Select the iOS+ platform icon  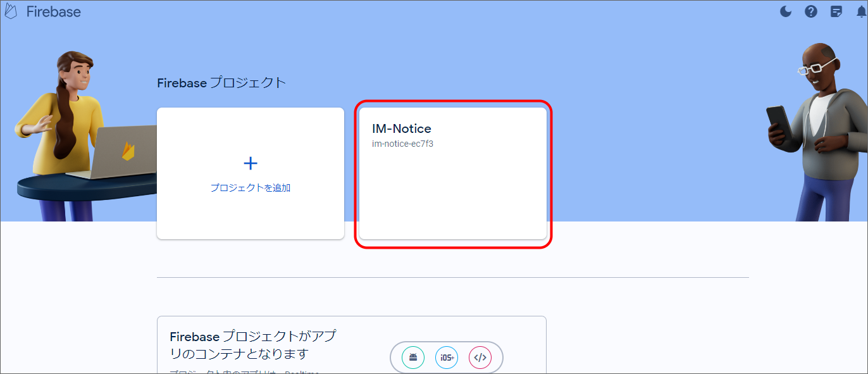pos(447,358)
